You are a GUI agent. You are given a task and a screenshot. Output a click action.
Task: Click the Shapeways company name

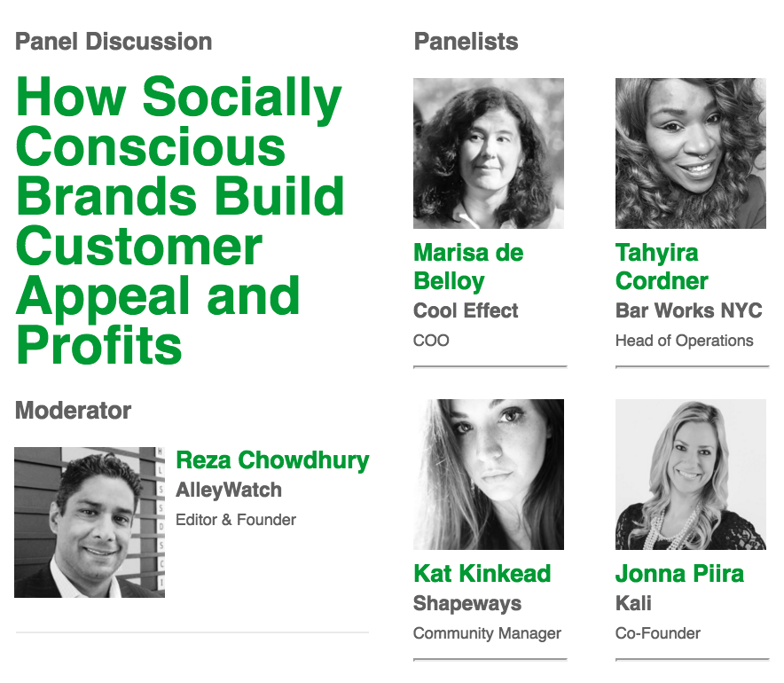click(467, 603)
